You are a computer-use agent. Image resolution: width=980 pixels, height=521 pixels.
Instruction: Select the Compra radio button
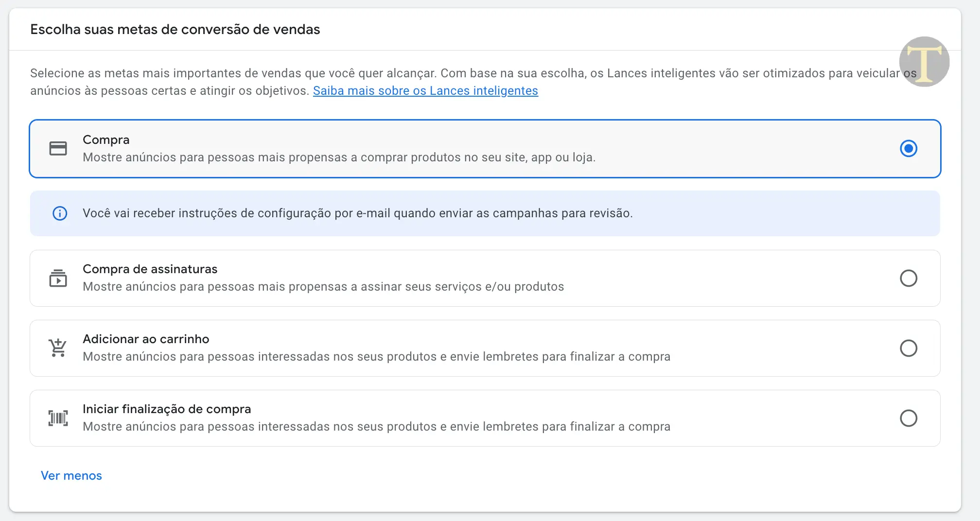(908, 148)
